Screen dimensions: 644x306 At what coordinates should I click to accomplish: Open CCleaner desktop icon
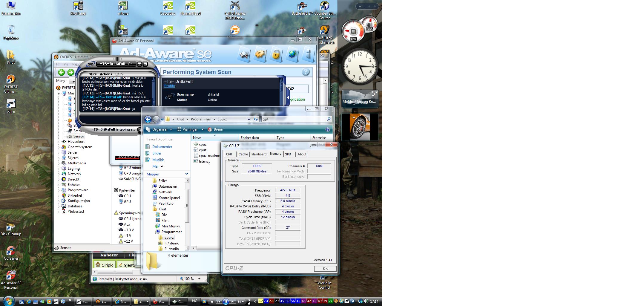click(x=11, y=253)
